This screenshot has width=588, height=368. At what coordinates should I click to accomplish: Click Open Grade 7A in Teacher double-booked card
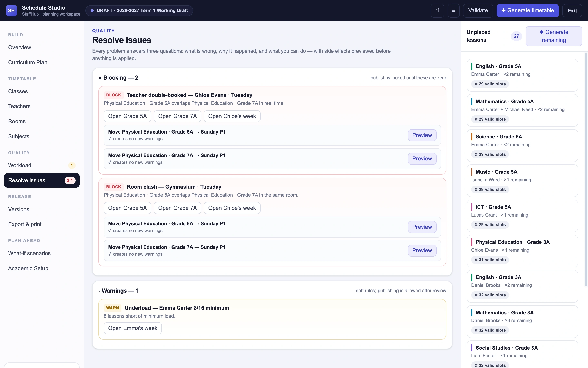[x=177, y=116]
